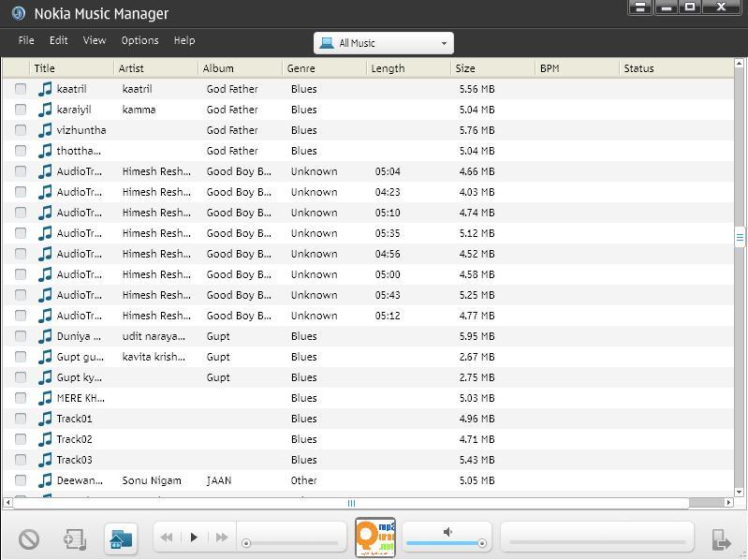Select the checkbox for Track03
Viewport: 748px width, 560px height.
click(21, 460)
